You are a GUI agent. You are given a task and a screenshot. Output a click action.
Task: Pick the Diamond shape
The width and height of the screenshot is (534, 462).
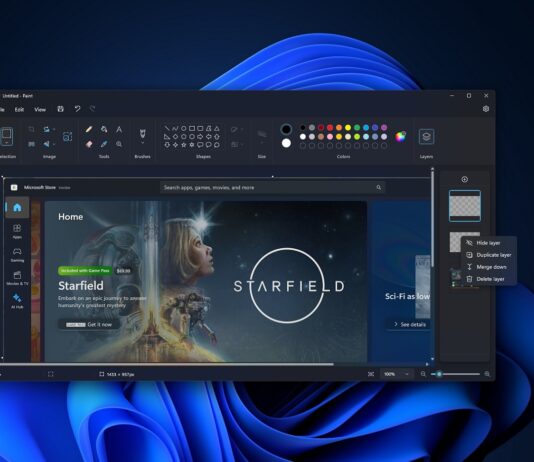(175, 137)
